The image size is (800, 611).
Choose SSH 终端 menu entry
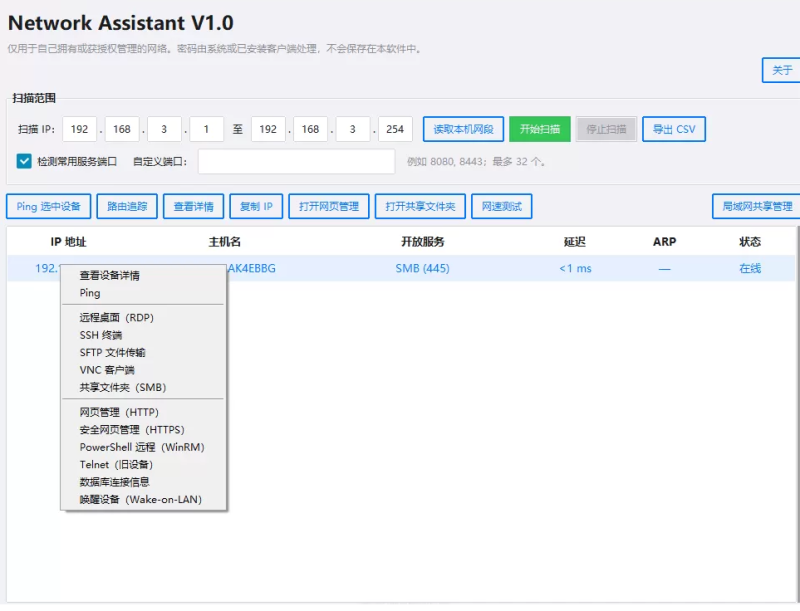143,335
